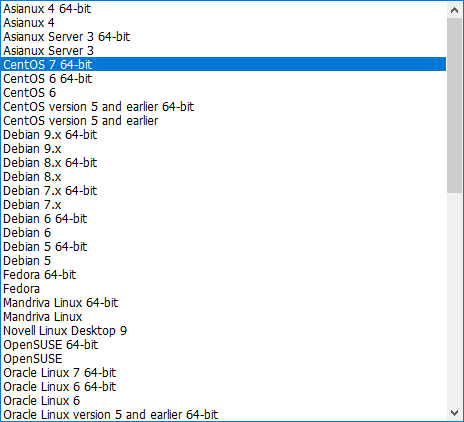Pick Novell Linux Desktop 9

point(223,331)
